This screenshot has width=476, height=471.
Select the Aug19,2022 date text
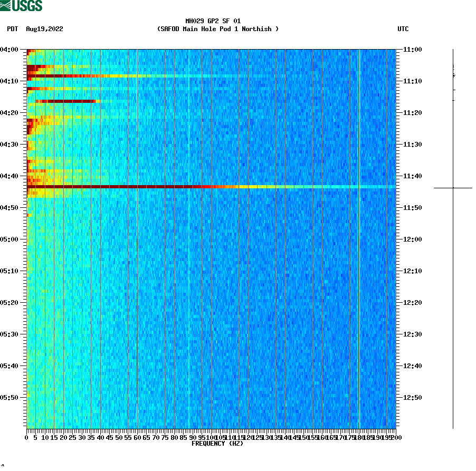[x=44, y=29]
